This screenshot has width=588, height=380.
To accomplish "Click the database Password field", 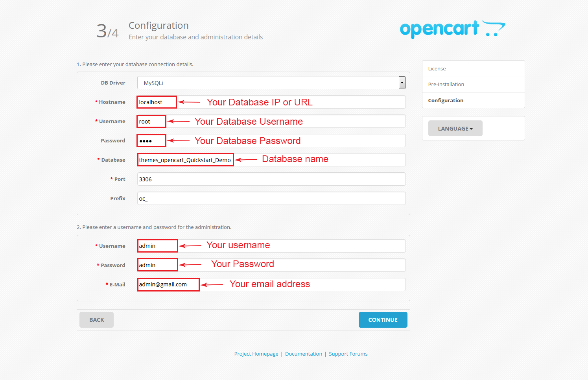I will point(271,141).
